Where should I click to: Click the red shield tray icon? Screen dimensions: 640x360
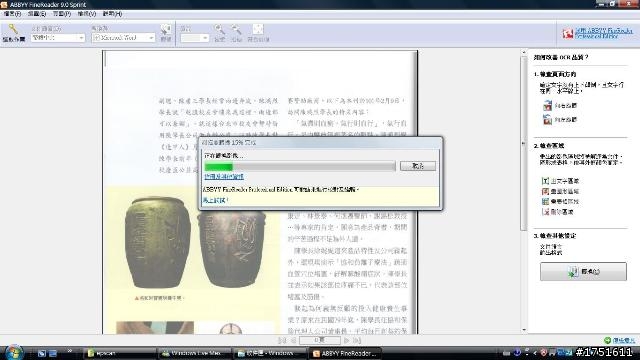[543, 352]
